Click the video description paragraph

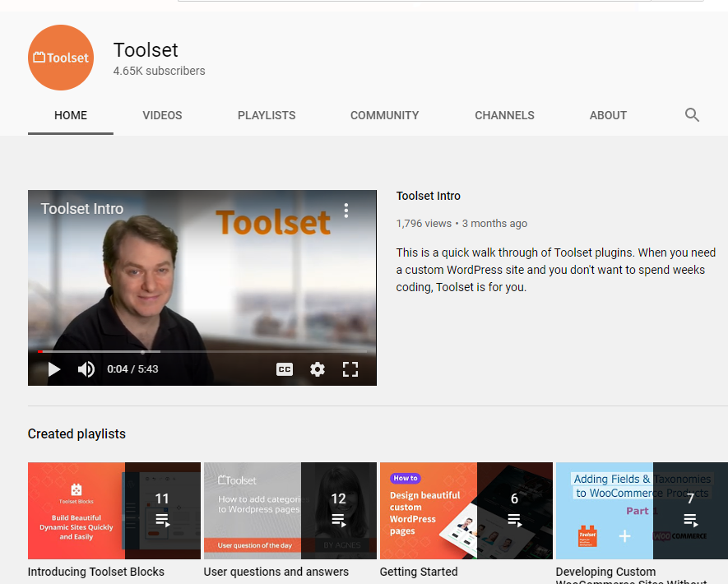point(556,270)
